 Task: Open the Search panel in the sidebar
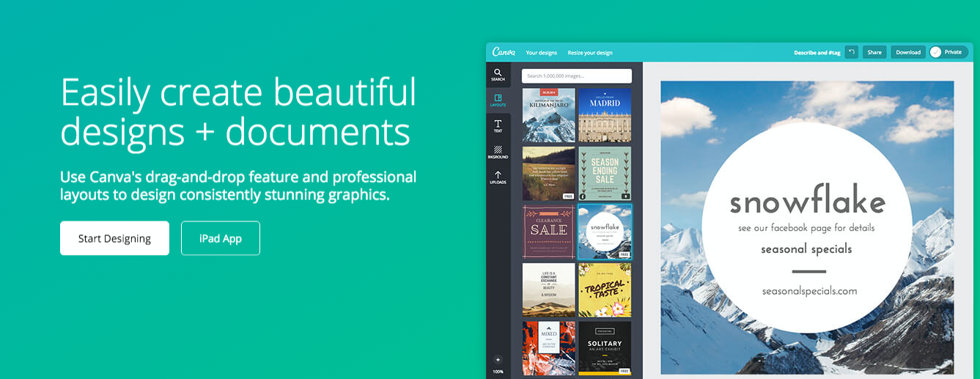498,74
